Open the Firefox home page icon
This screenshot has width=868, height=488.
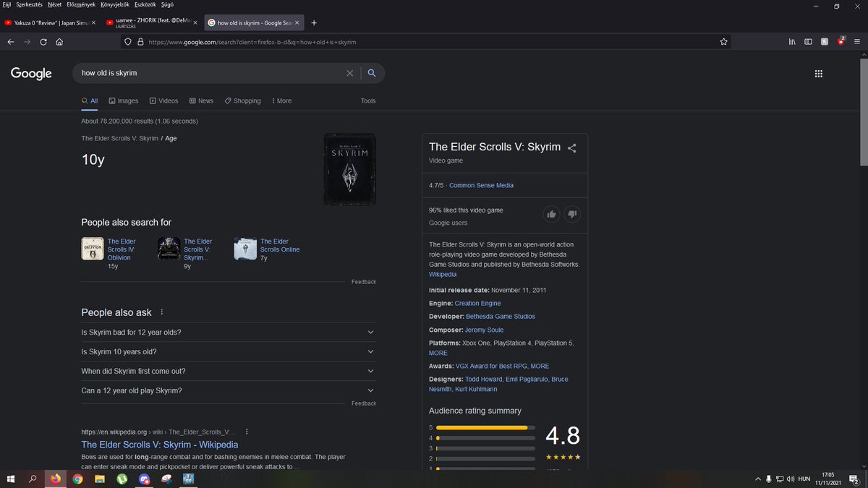pos(59,42)
